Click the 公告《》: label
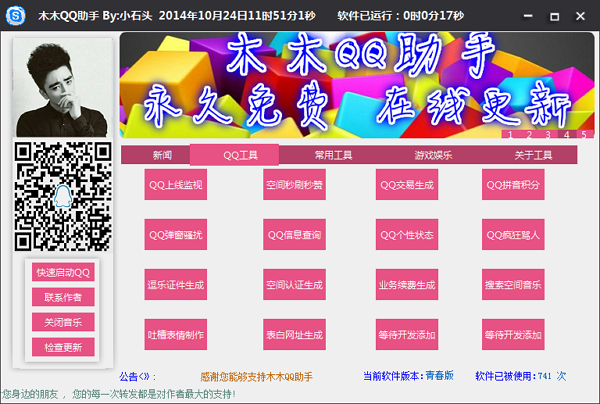This screenshot has height=404, width=600. coord(138,376)
